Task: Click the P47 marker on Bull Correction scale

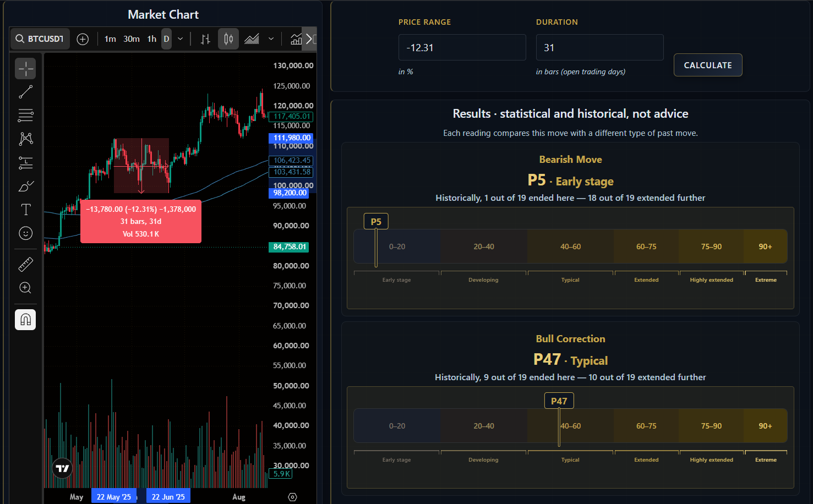Action: (x=559, y=401)
